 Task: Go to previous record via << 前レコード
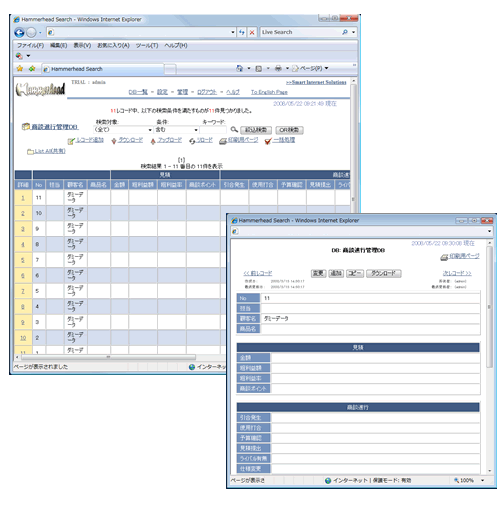coord(258,273)
